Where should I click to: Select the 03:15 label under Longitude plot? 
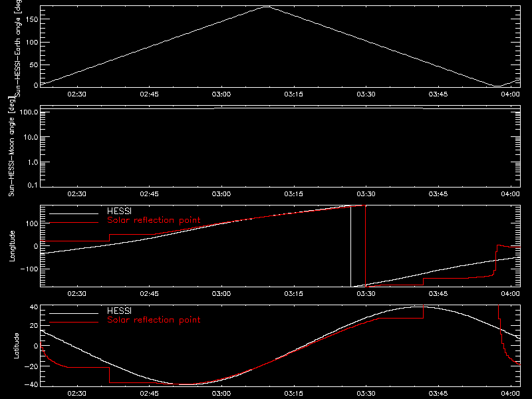point(293,293)
